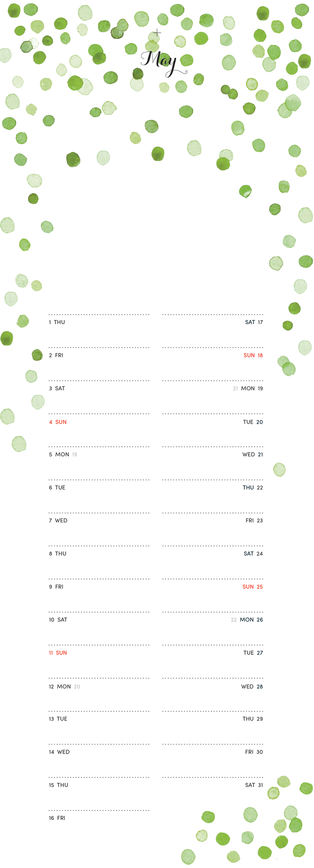This screenshot has width=314, height=868.
Task: Select the SAT 31 date entry
Action: click(x=254, y=785)
